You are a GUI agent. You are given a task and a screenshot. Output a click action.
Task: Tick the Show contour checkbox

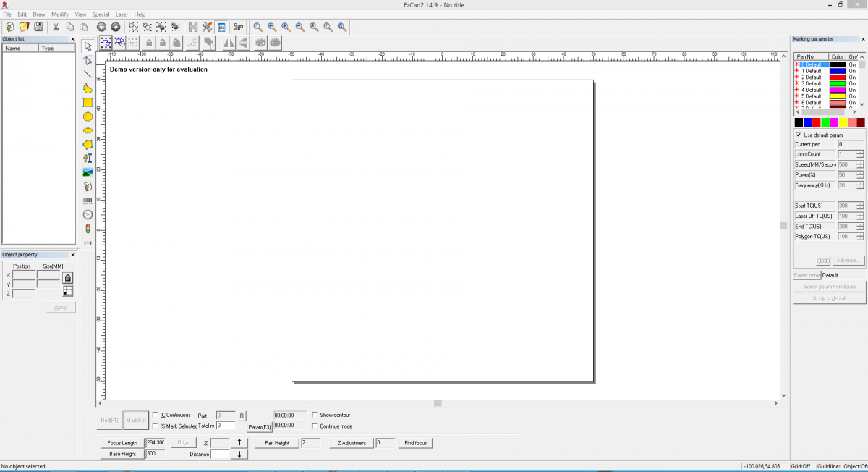[x=315, y=415]
